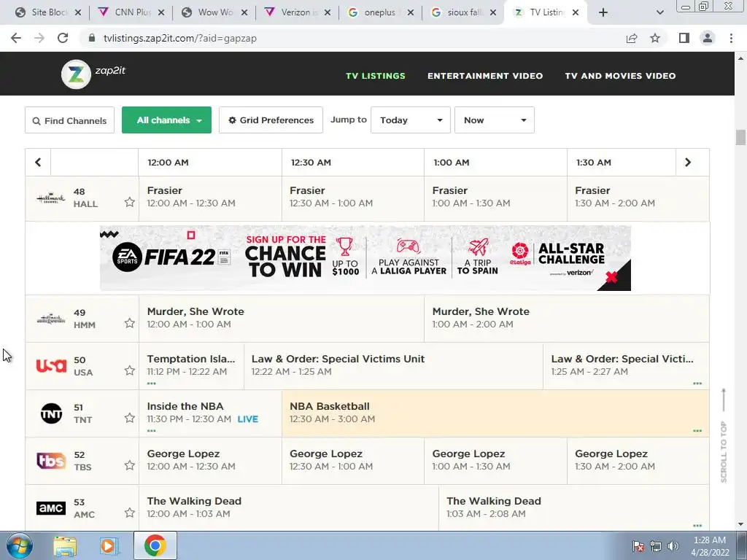Expand Temptation Island more options dots
Viewport: 747px width, 560px height.
pyautogui.click(x=152, y=384)
